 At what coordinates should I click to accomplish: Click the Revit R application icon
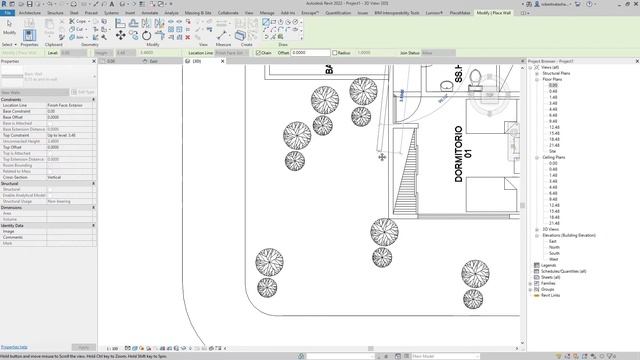click(4, 4)
